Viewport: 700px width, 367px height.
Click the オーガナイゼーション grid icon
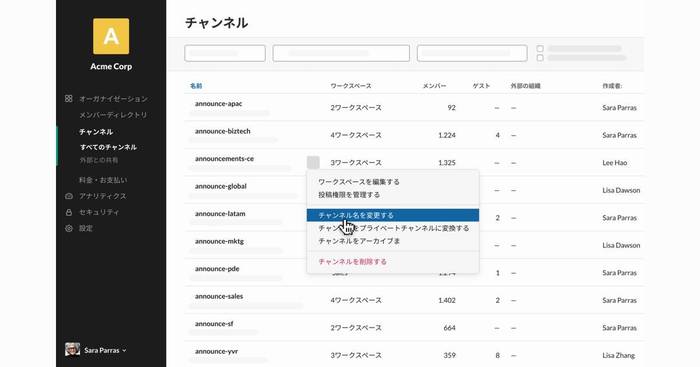(68, 99)
